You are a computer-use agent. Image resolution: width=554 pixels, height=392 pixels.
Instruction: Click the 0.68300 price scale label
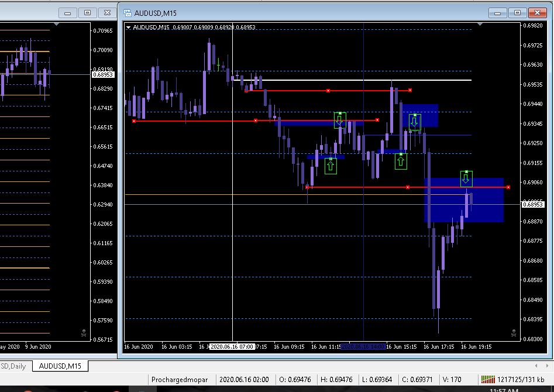click(x=532, y=339)
